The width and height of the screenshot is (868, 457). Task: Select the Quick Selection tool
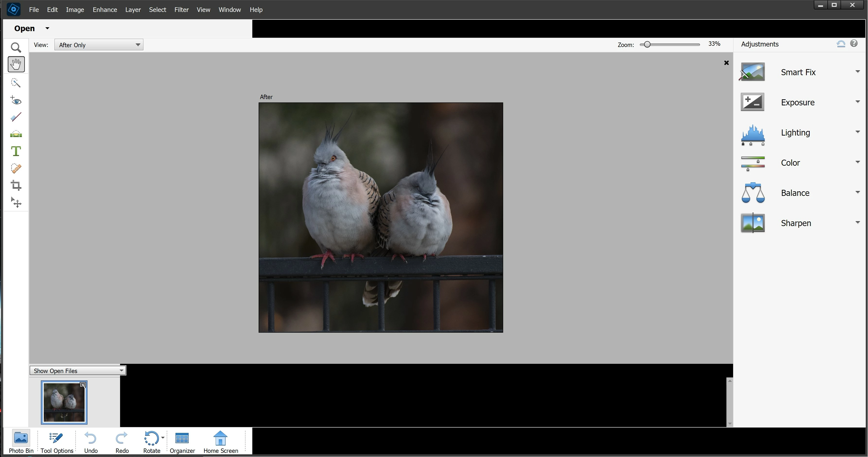[x=16, y=83]
